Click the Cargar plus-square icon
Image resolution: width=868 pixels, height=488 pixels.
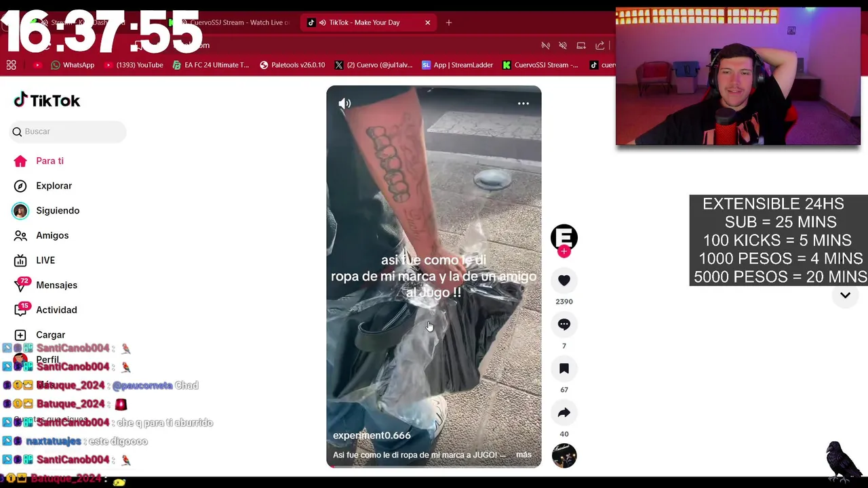click(x=20, y=335)
